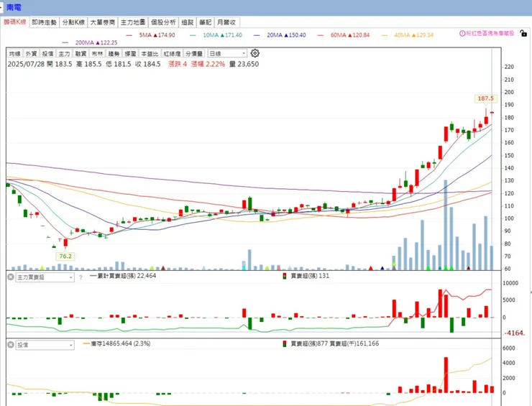Screen dimensions: 532x406
Task: Click the 200MA legend entry
Action: (90, 42)
